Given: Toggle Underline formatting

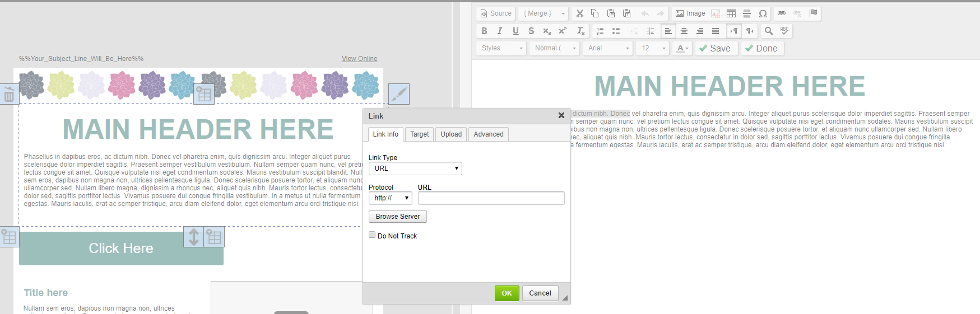Looking at the screenshot, I should tap(515, 31).
